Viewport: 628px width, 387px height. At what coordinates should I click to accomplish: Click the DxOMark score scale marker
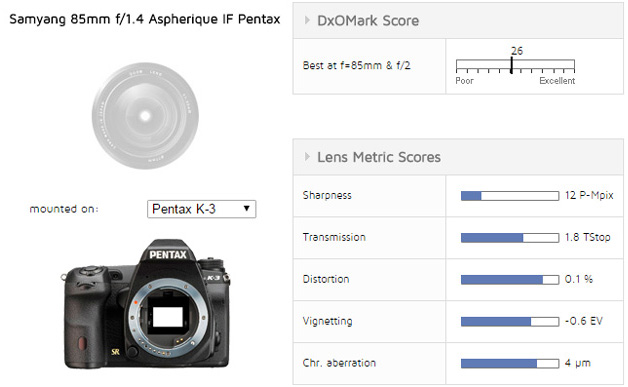coord(511,65)
